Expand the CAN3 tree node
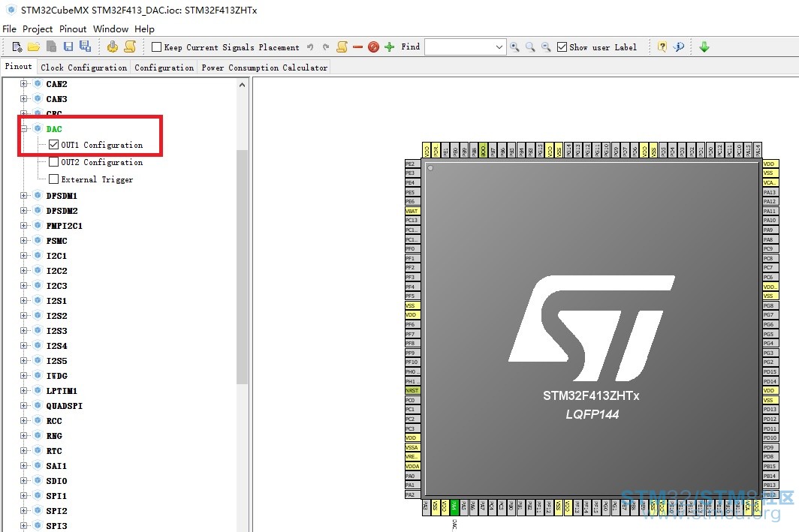799x532 pixels. [23, 99]
